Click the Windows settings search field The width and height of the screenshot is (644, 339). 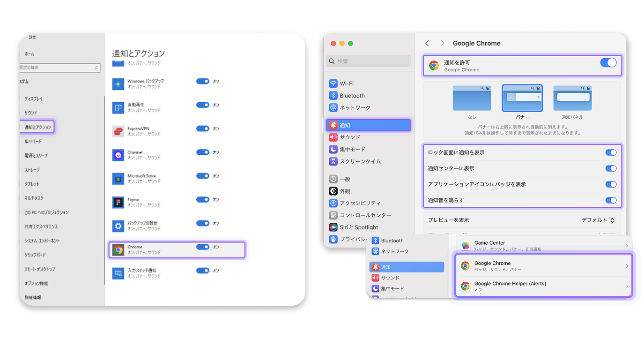point(60,68)
